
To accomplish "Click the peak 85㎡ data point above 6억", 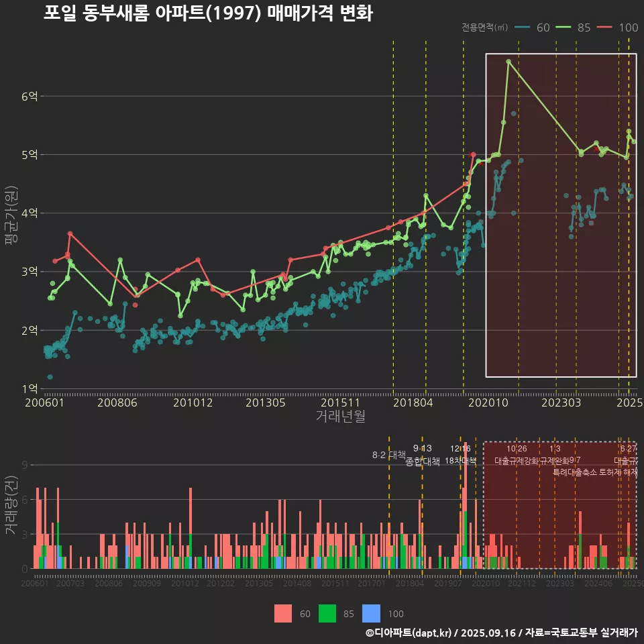I will click(508, 61).
